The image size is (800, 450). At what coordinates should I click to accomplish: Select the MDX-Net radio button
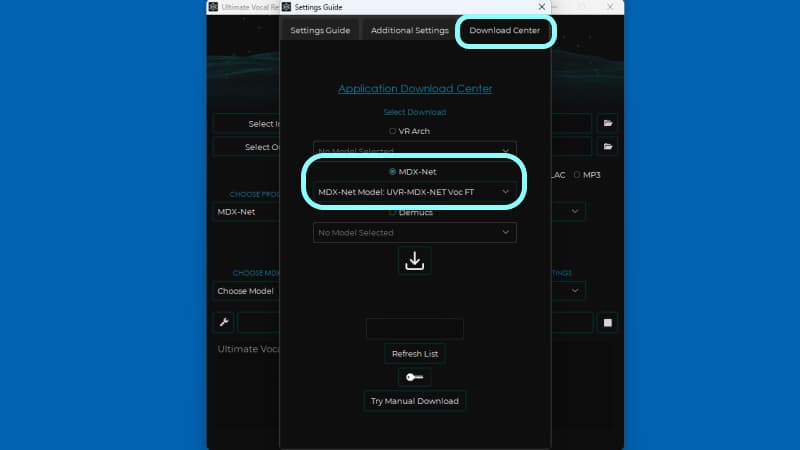pos(392,172)
